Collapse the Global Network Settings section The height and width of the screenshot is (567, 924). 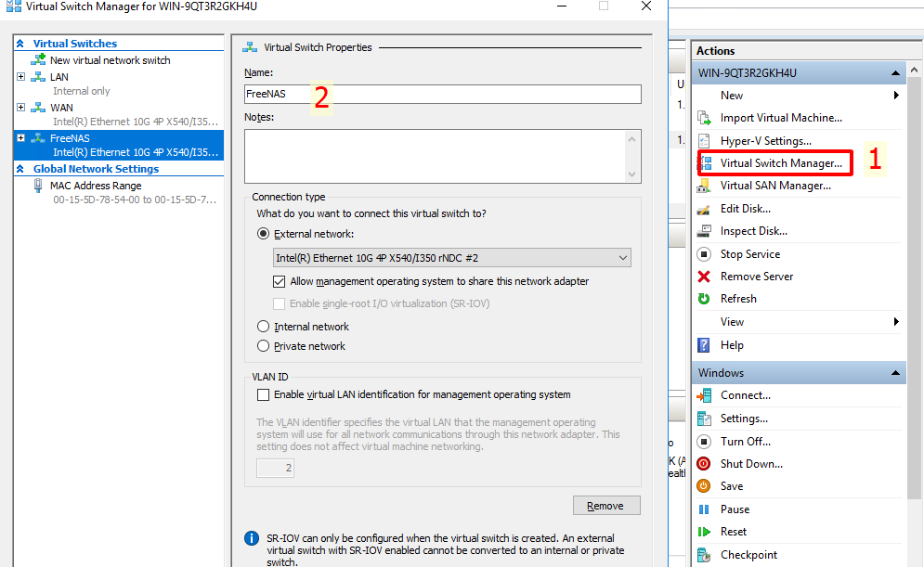pos(20,169)
